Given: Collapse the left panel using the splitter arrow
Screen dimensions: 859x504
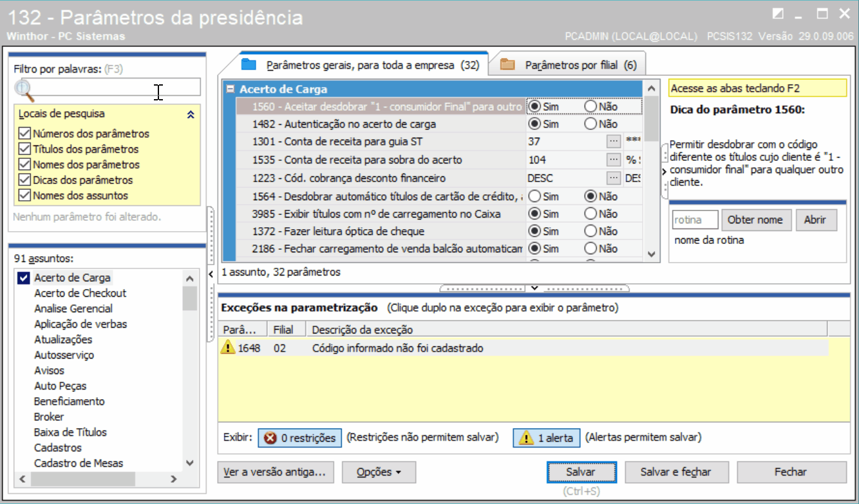Looking at the screenshot, I should pyautogui.click(x=212, y=275).
